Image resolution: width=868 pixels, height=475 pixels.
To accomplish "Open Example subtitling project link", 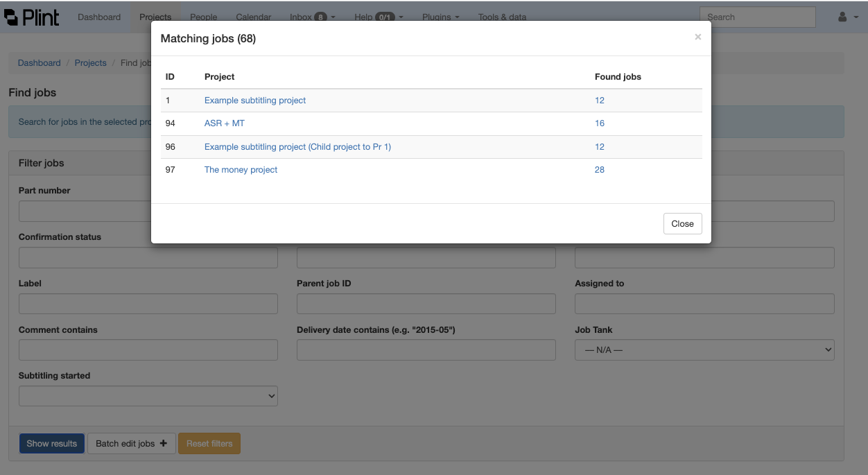I will click(x=255, y=101).
